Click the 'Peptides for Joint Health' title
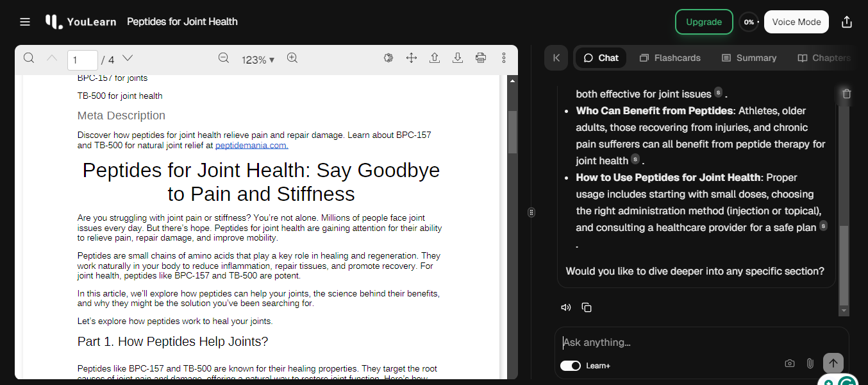 click(182, 22)
